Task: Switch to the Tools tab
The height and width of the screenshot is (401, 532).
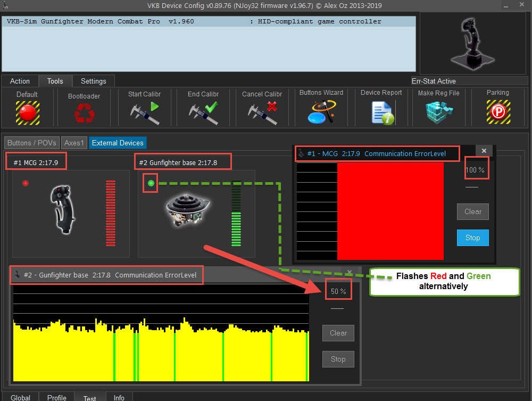Action: (x=55, y=81)
